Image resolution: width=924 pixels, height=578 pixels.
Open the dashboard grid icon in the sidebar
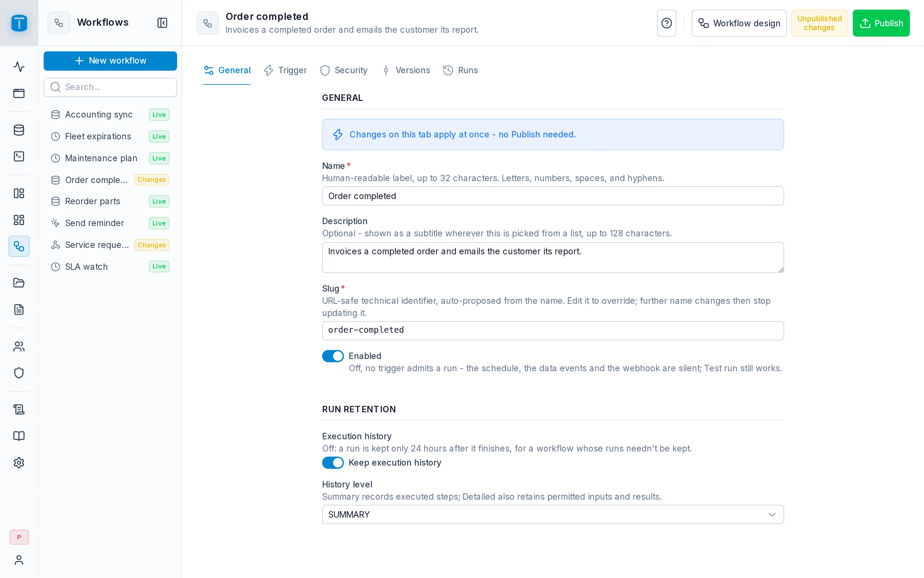(x=19, y=220)
